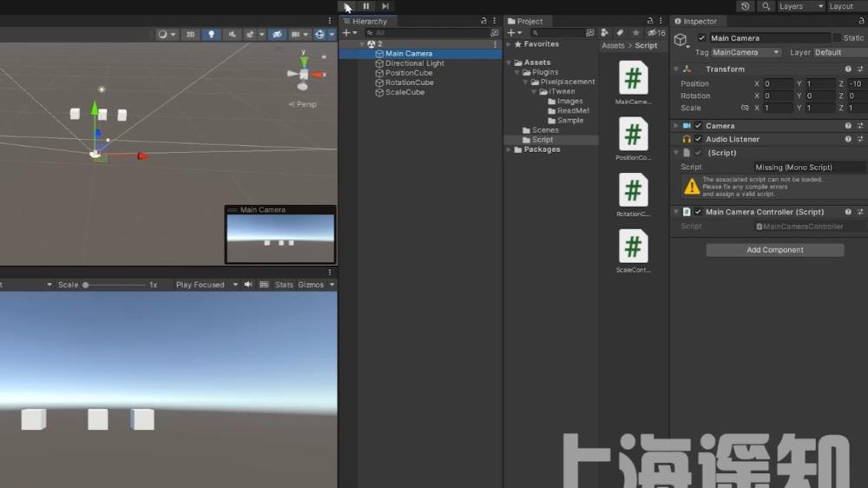The height and width of the screenshot is (488, 868).
Task: Disable the Audio Listener component checkbox
Action: (x=698, y=139)
